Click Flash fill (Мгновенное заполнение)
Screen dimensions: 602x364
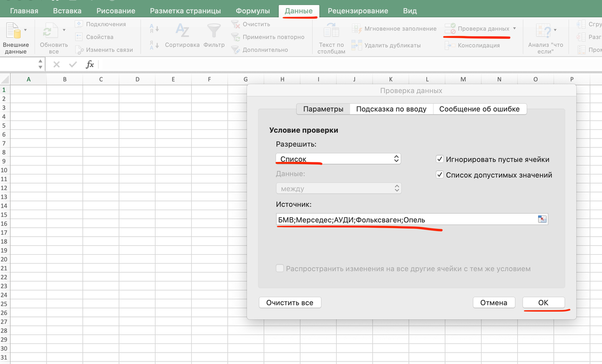coord(394,29)
